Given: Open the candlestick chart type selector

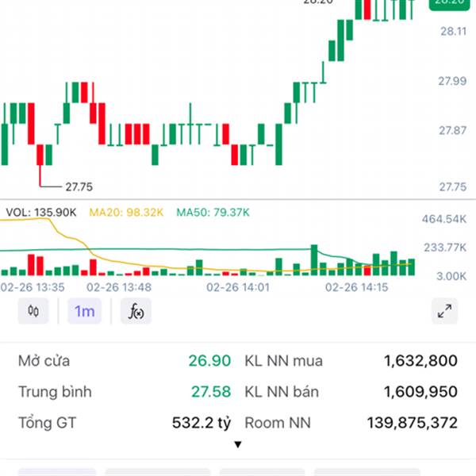Looking at the screenshot, I should pos(33,311).
